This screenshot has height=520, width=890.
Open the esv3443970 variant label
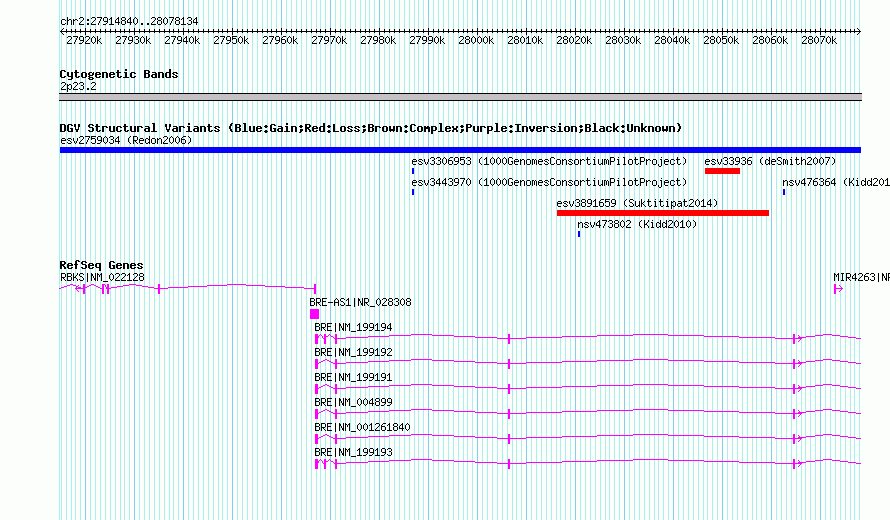click(549, 182)
